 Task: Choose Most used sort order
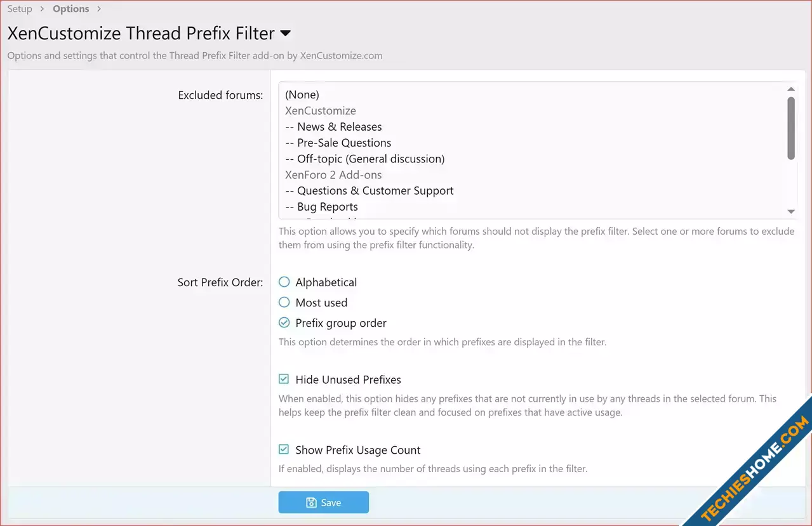click(284, 303)
